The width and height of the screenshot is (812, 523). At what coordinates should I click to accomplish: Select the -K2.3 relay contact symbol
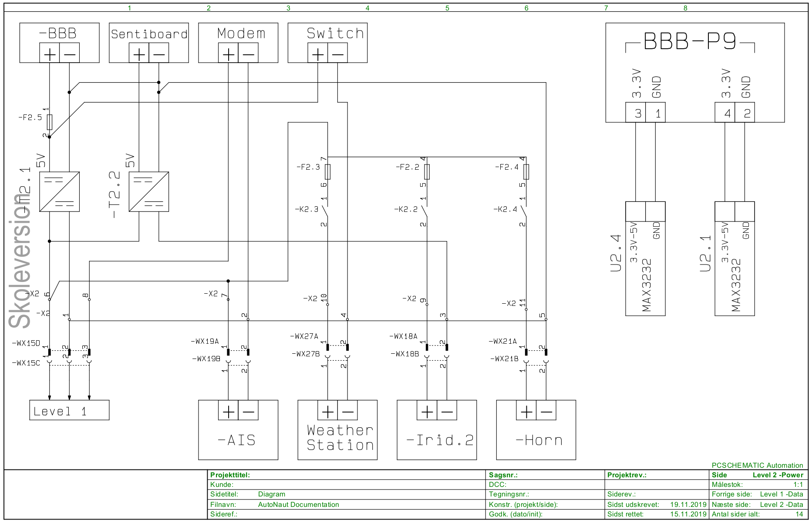(x=326, y=211)
